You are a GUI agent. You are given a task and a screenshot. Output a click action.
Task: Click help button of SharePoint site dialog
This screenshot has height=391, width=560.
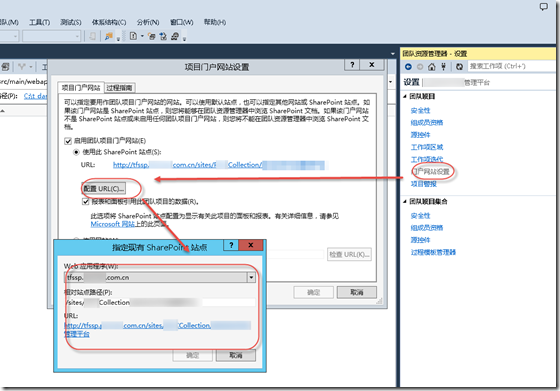point(231,245)
